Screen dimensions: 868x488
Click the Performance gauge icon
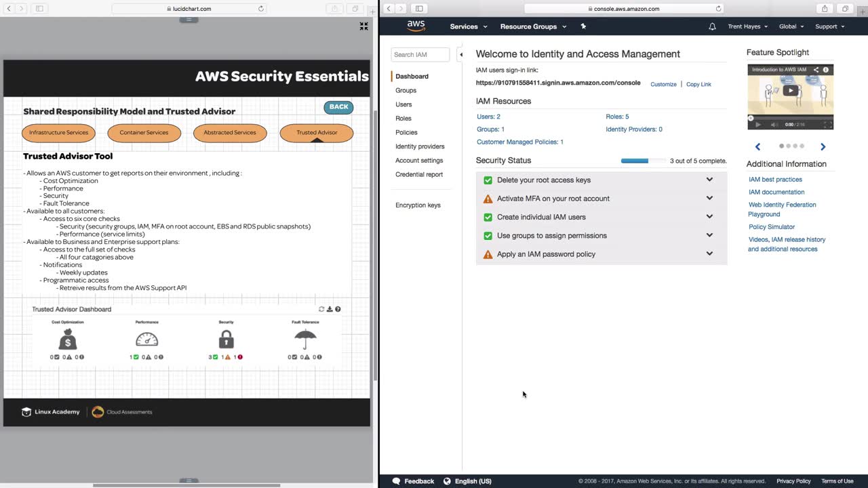146,339
